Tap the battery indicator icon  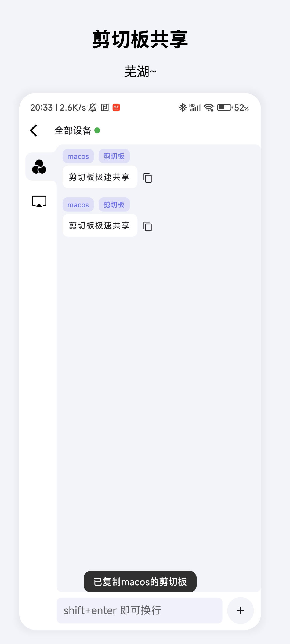click(x=224, y=108)
